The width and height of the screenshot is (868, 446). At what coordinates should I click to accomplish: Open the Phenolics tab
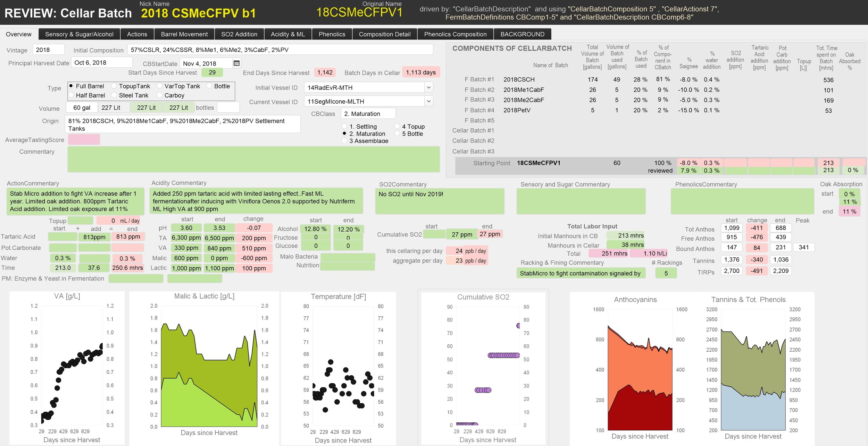point(332,34)
